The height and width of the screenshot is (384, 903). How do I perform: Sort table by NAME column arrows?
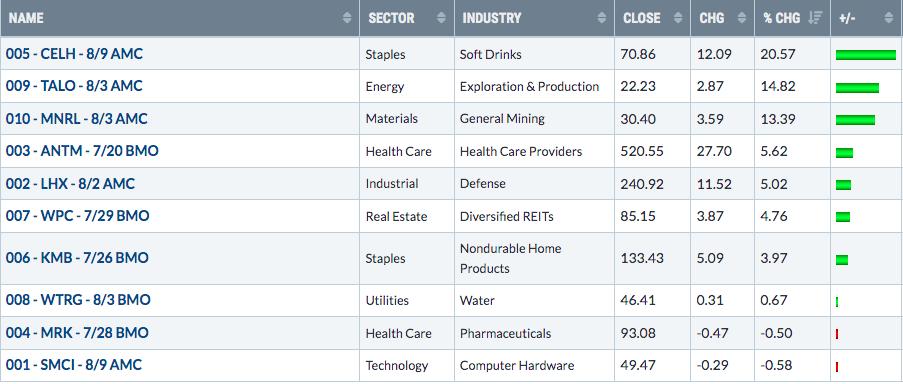347,18
